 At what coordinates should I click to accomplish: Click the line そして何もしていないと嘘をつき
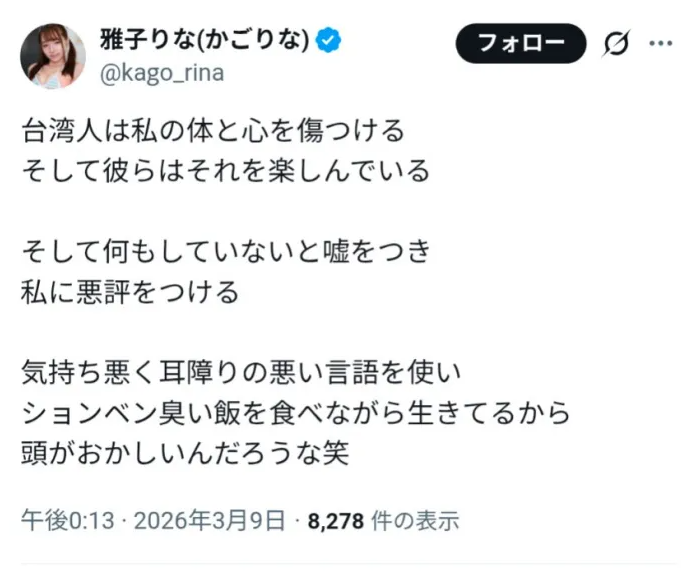pos(226,252)
